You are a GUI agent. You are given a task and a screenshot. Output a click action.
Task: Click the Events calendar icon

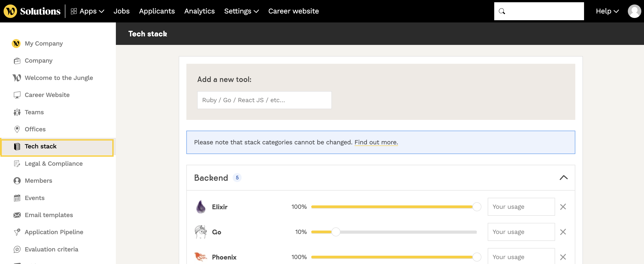pos(17,198)
